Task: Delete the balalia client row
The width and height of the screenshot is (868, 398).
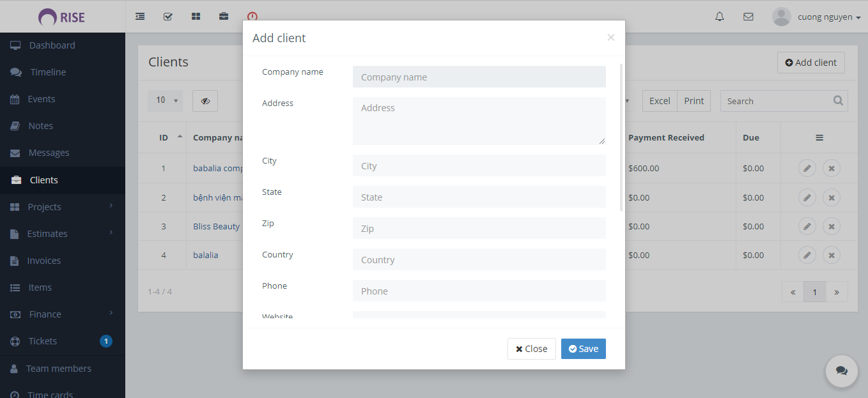Action: [832, 255]
